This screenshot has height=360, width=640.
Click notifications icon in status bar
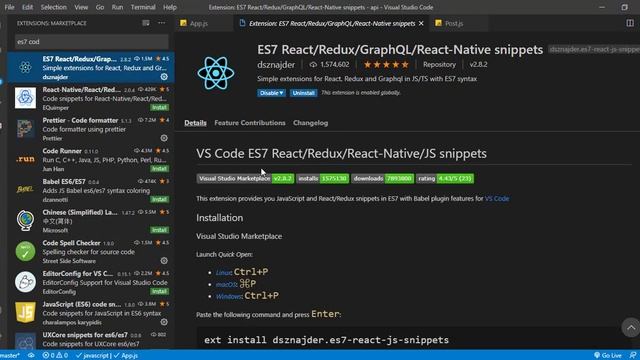click(633, 356)
